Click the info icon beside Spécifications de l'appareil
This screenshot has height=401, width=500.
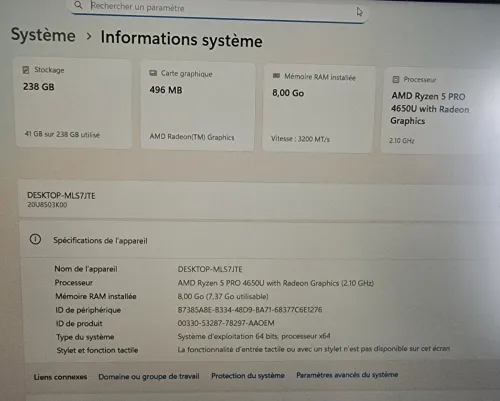pyautogui.click(x=35, y=239)
